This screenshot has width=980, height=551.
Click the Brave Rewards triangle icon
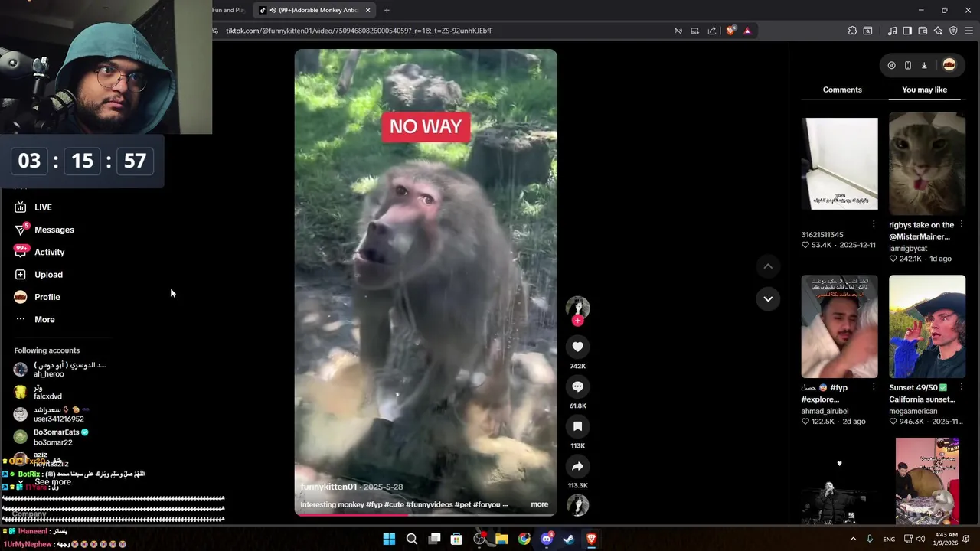747,31
